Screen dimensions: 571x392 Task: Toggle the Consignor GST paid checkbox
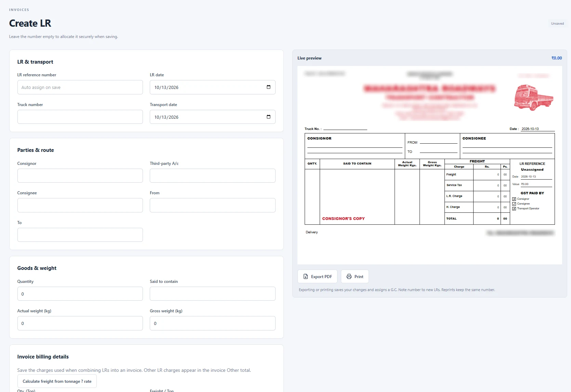514,199
